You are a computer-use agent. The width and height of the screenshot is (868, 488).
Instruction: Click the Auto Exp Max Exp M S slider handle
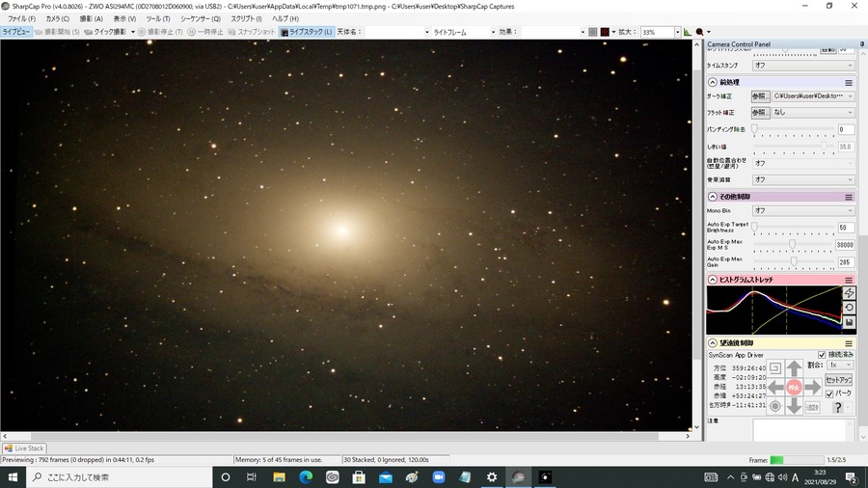[792, 243]
